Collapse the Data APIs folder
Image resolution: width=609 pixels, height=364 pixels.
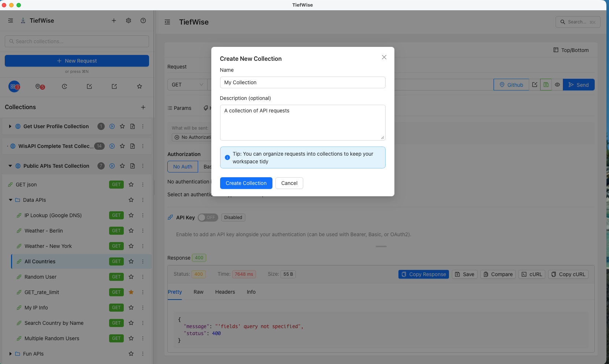tap(10, 200)
